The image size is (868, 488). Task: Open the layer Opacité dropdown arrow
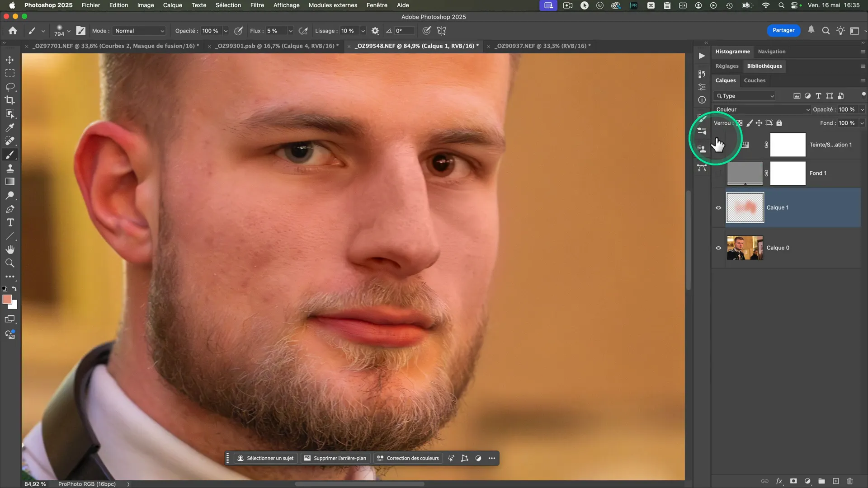862,110
